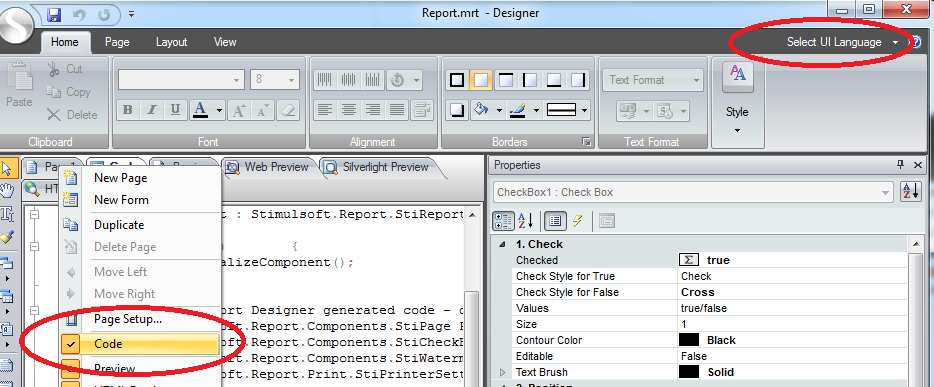Click the Grow Font icon
The image size is (934, 387).
tap(238, 110)
